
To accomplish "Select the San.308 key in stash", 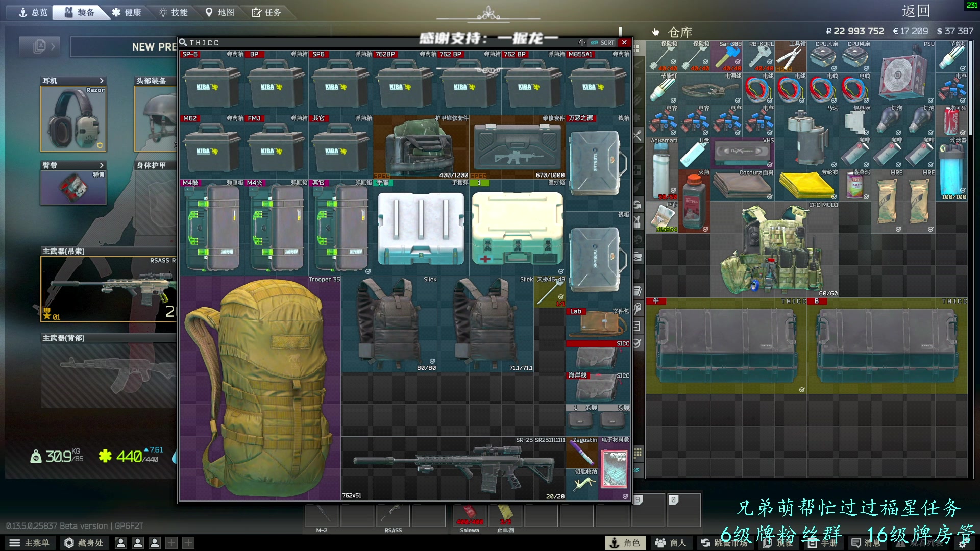I will pyautogui.click(x=727, y=56).
